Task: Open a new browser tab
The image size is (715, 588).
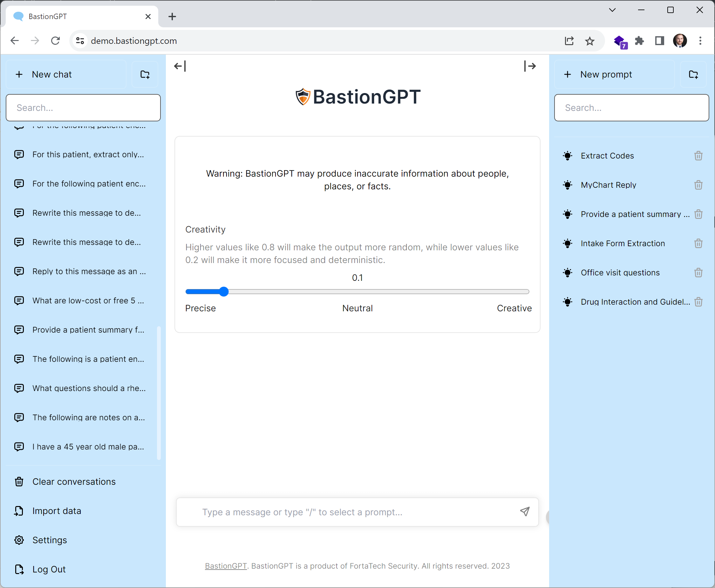Action: point(172,16)
